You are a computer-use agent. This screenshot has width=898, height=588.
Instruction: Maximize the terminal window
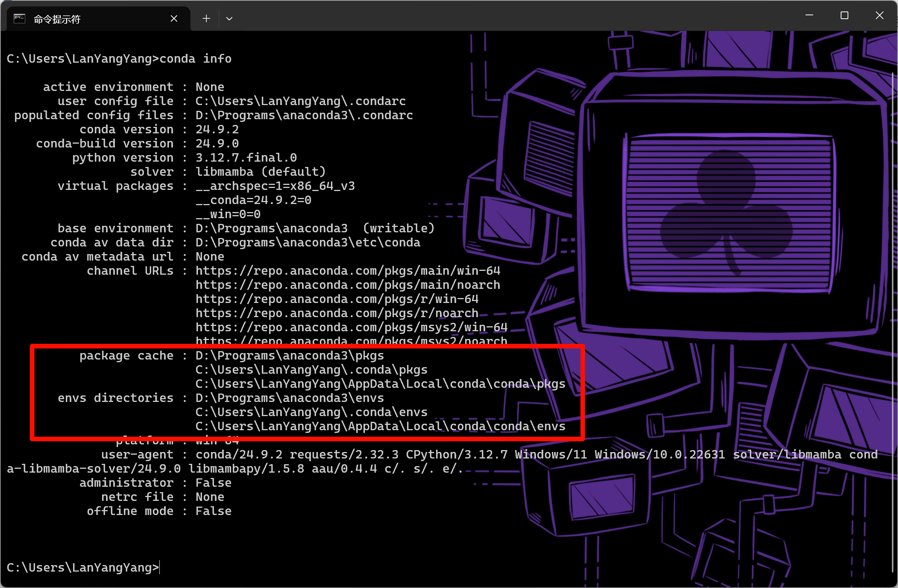point(844,15)
